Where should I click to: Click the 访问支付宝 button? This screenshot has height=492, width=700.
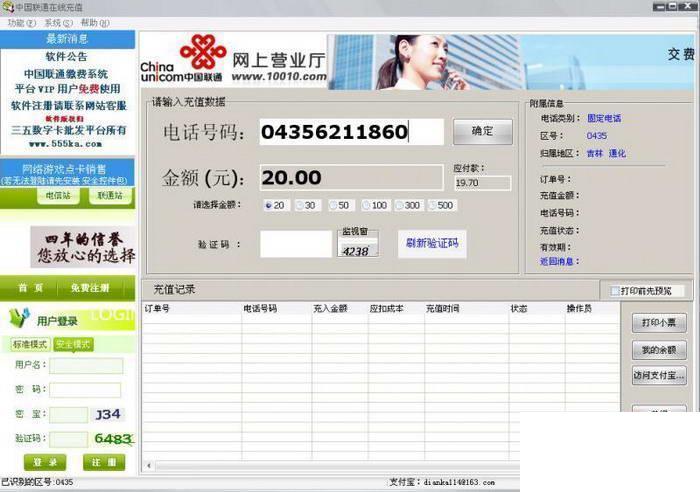(x=659, y=375)
